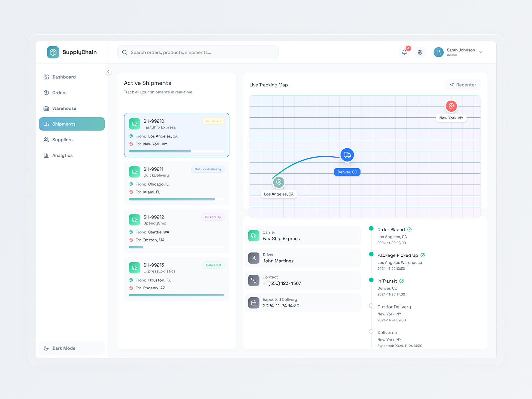
Task: Open notifications via the bell icon
Action: (x=404, y=52)
